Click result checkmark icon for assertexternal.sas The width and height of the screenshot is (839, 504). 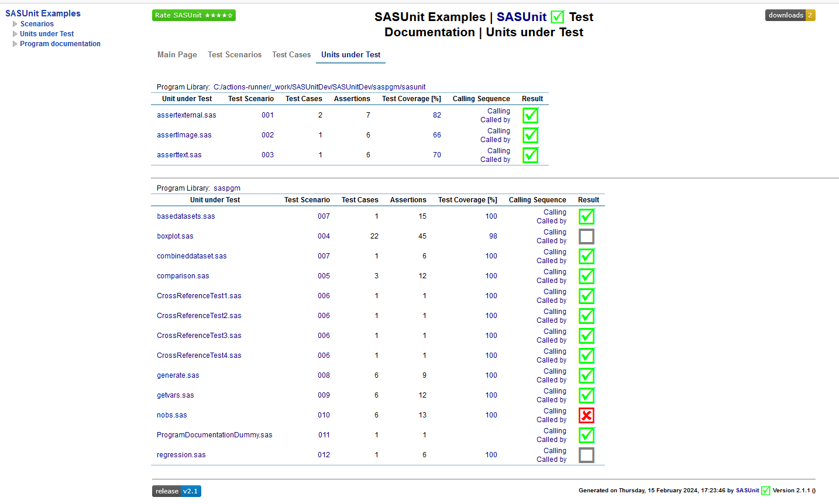tap(530, 115)
